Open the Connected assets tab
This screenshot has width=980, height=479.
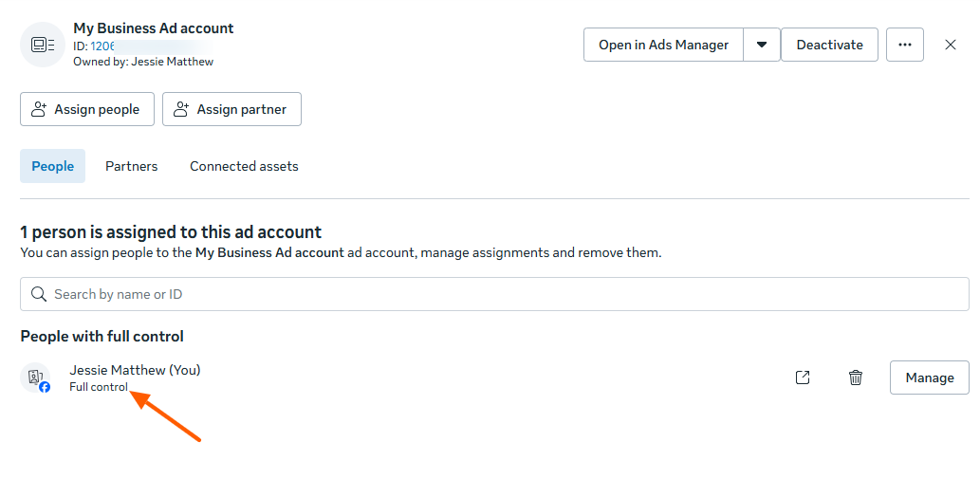tap(244, 166)
